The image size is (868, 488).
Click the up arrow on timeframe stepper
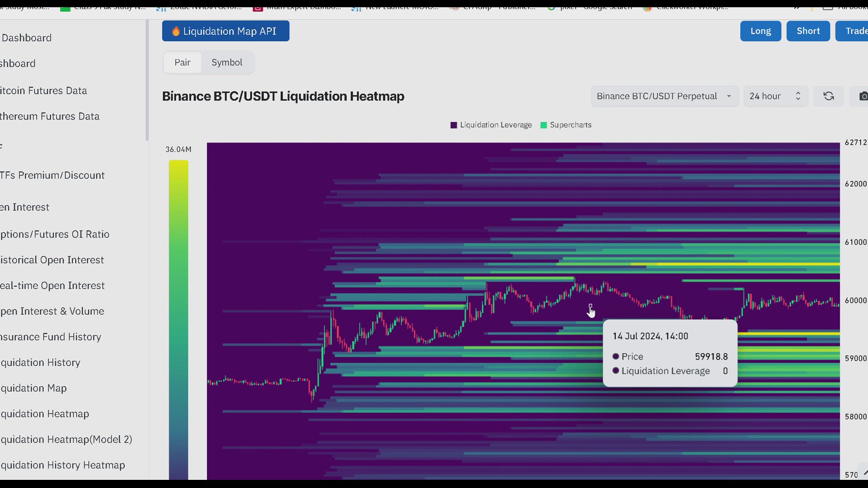[798, 93]
